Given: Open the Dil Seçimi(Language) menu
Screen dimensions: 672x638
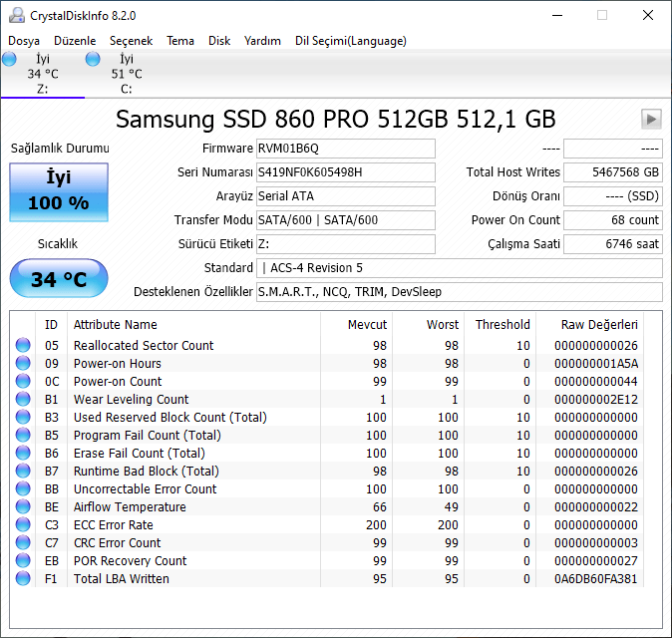Looking at the screenshot, I should coord(350,41).
